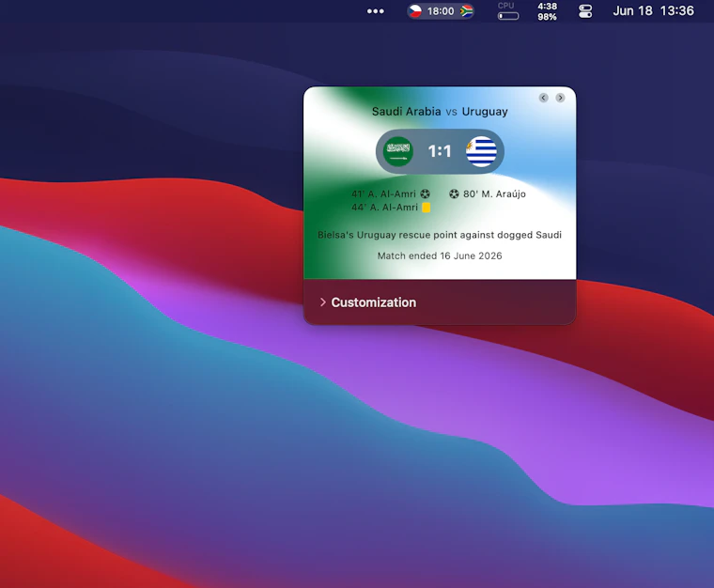Screen dimensions: 714x588
Task: Click the Saudi Arabia team name in the title
Action: click(x=406, y=112)
